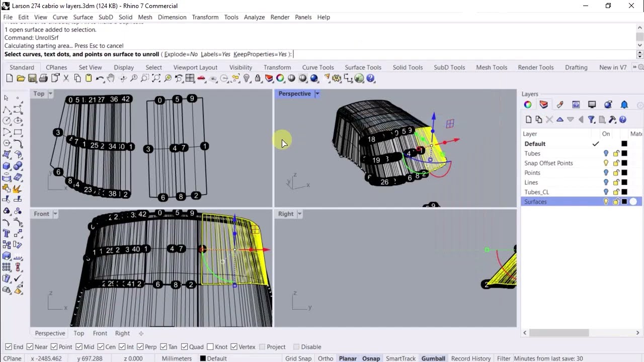Toggle Ortho in status bar
This screenshot has height=362, width=644.
tap(326, 358)
